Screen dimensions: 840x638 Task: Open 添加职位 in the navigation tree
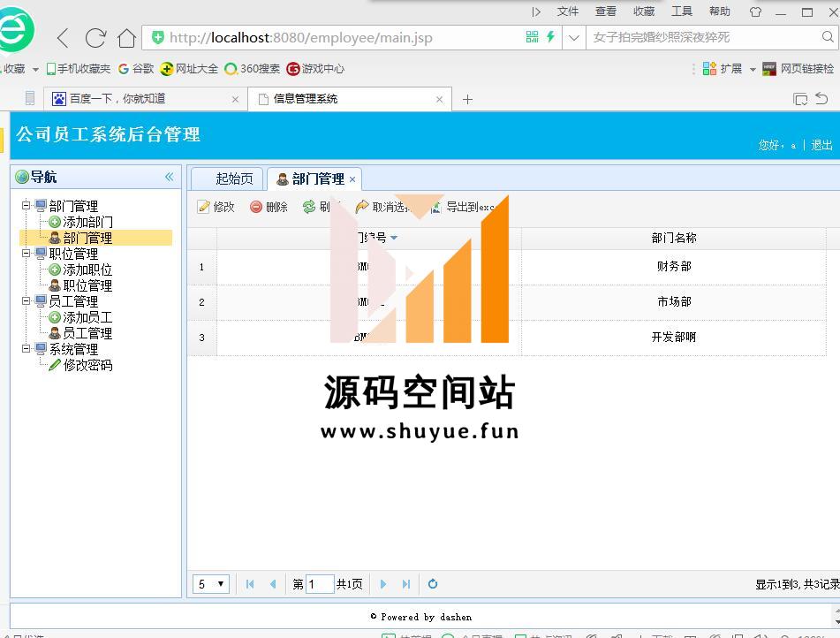click(81, 270)
